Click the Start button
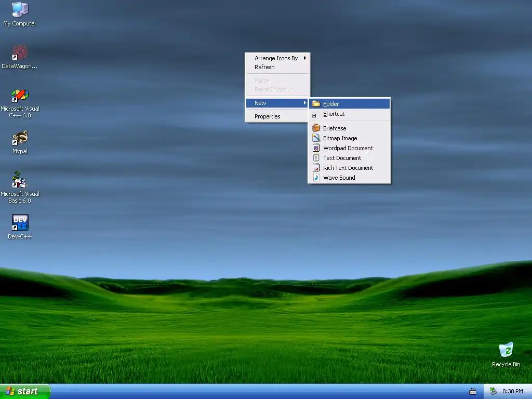This screenshot has width=532, height=399. coord(25,392)
